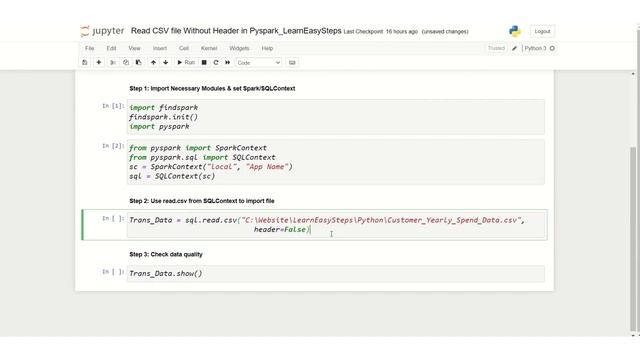Screen dimensions: 640x360
Task: Select the Step 2 read.csv heading text
Action: 202,201
